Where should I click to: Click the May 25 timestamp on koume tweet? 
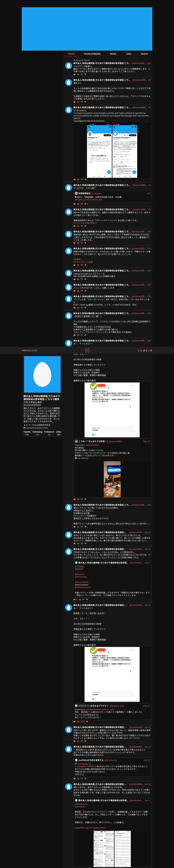146,441
